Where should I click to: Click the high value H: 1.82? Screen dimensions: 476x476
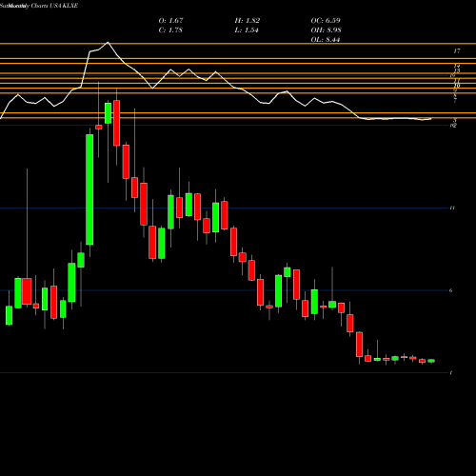click(x=248, y=21)
